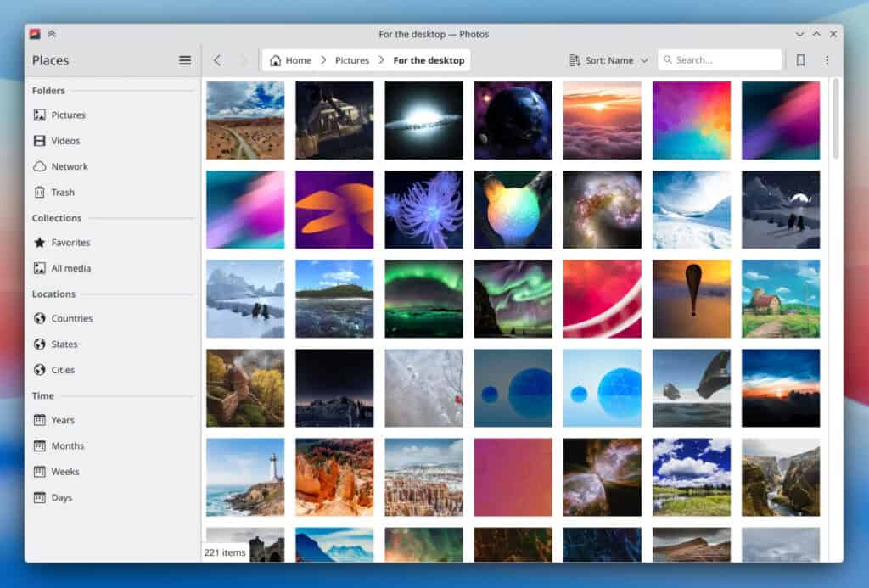Screen dimensions: 869x588
Task: Click the Home icon in breadcrumb
Action: (275, 60)
